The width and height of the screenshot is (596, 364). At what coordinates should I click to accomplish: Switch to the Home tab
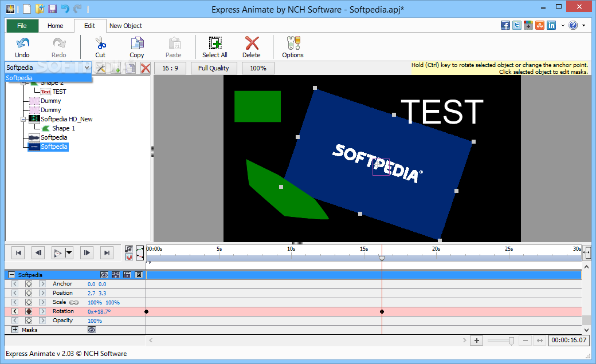[56, 26]
